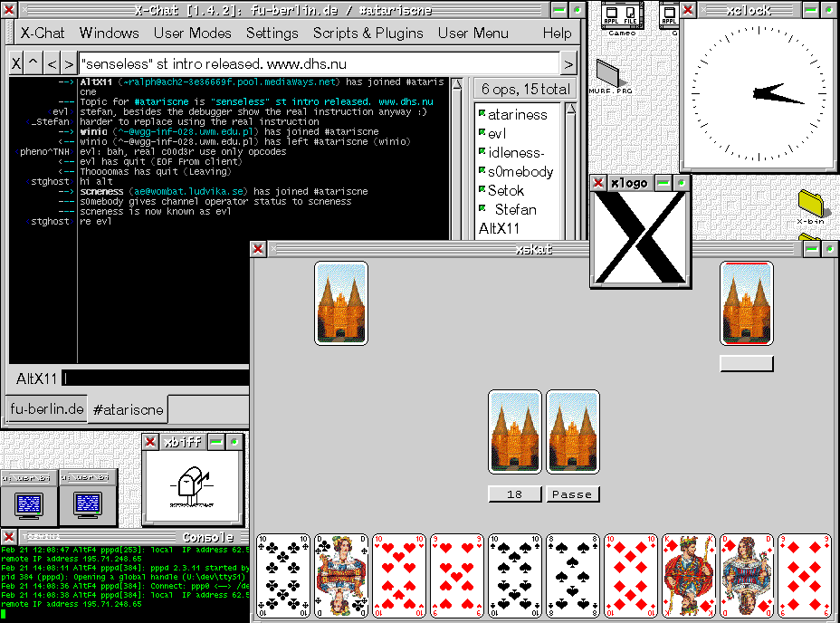Close the xlogo window
Image resolution: width=840 pixels, height=623 pixels.
(x=597, y=183)
